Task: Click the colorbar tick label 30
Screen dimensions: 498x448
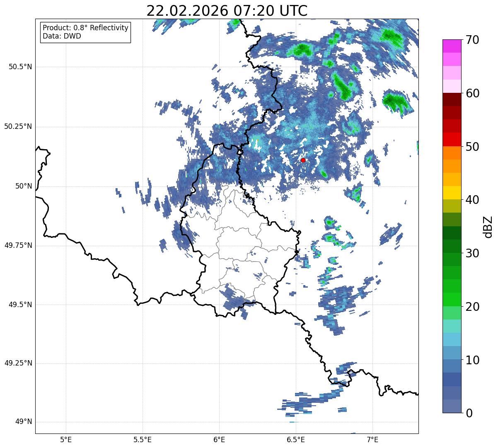Action: (473, 253)
